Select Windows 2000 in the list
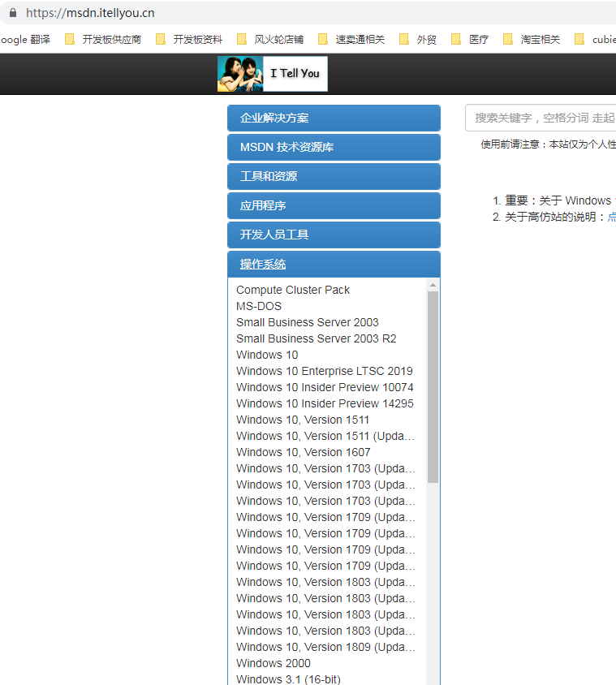616x685 pixels. coord(273,663)
